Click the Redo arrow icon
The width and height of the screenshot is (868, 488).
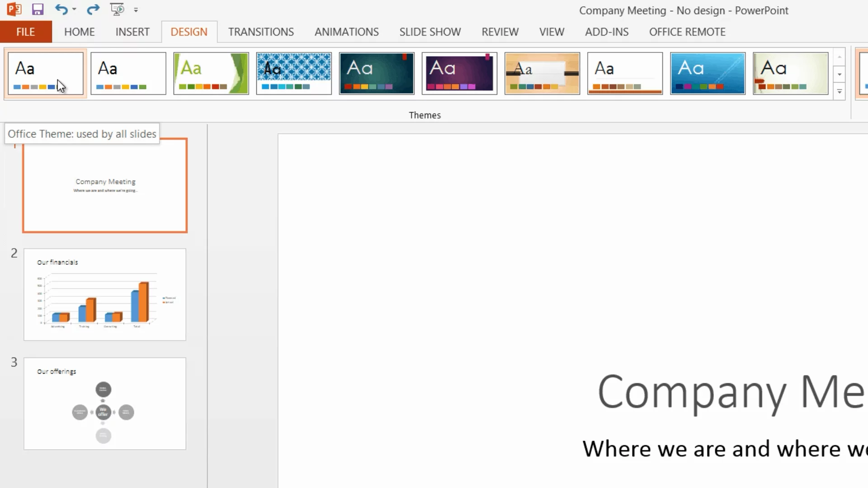[x=93, y=9]
